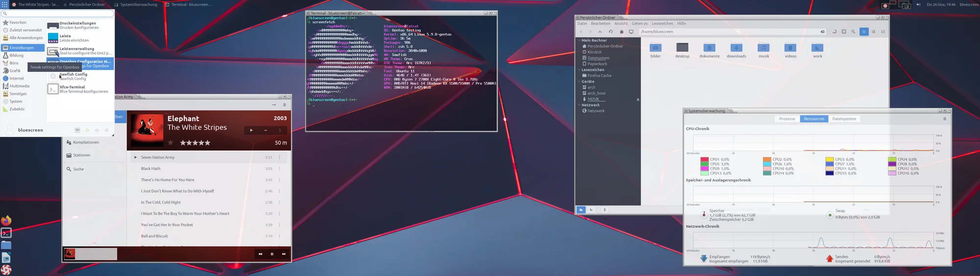Open Elephant album options menu
980x276 pixels.
pos(280,130)
